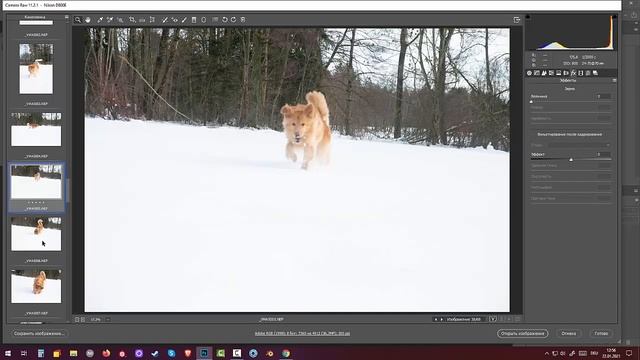Select the Crop tool
The height and width of the screenshot is (360, 640).
[x=132, y=20]
